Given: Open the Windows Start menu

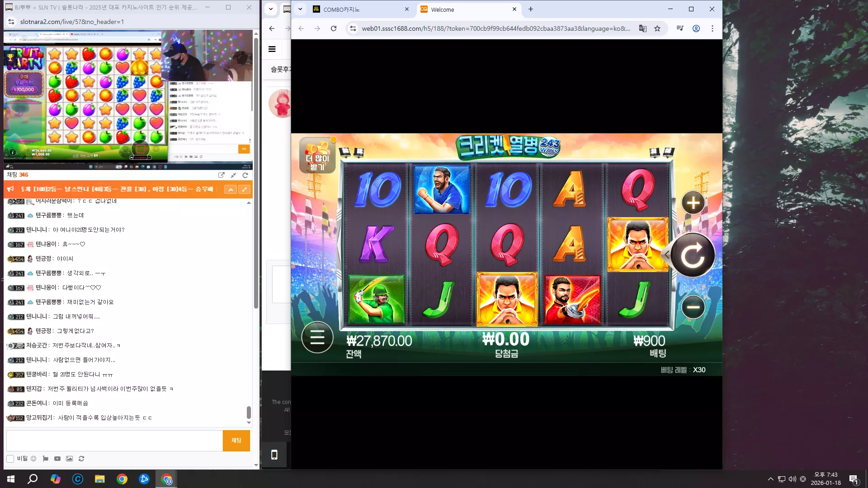Looking at the screenshot, I should (x=11, y=479).
